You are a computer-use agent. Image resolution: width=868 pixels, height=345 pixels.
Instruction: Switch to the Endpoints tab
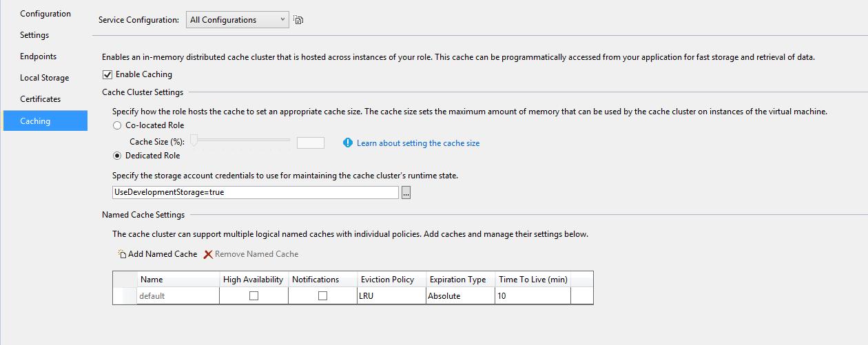coord(39,56)
